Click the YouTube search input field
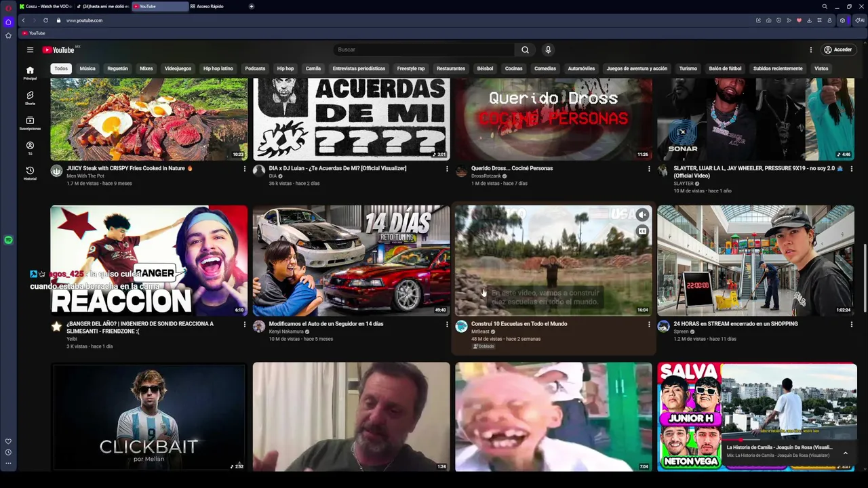This screenshot has width=868, height=488. click(424, 49)
